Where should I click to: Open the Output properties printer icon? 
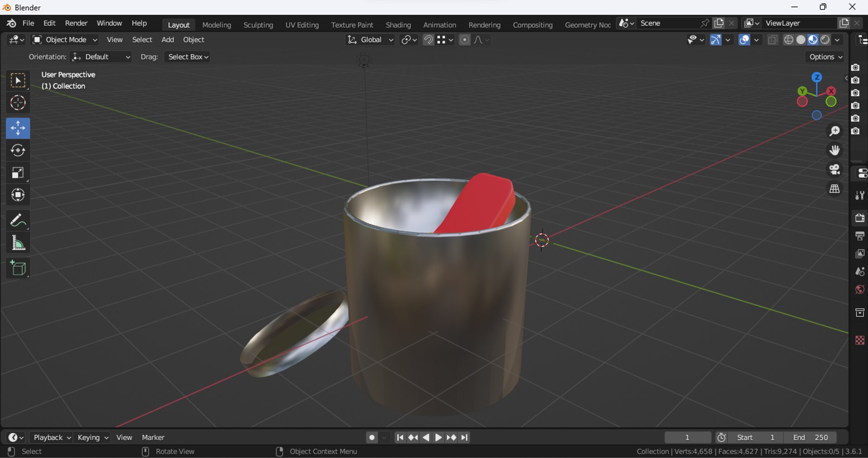859,236
